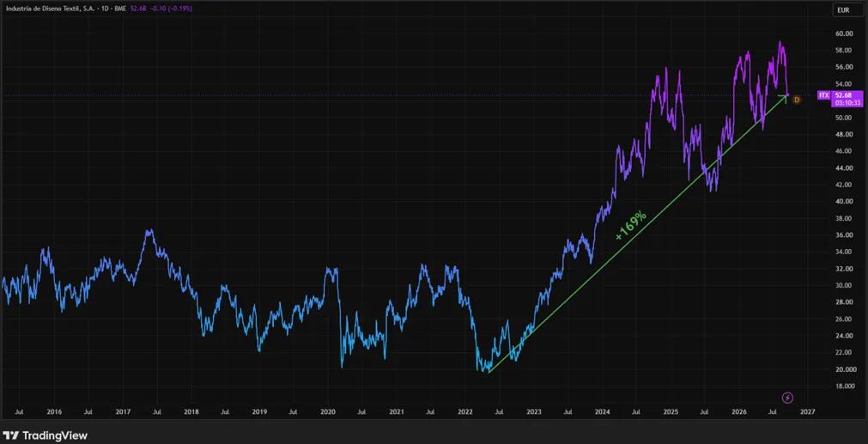Click the 22.00 price axis label

pyautogui.click(x=844, y=353)
